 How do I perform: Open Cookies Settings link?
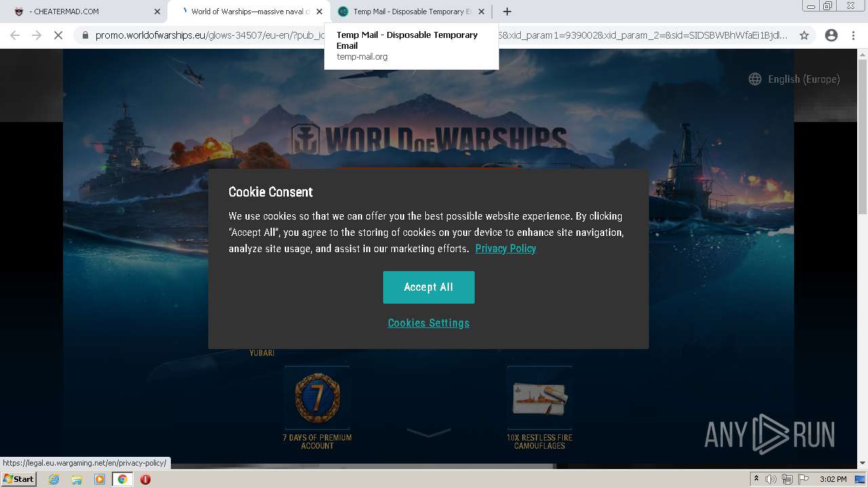coord(429,323)
